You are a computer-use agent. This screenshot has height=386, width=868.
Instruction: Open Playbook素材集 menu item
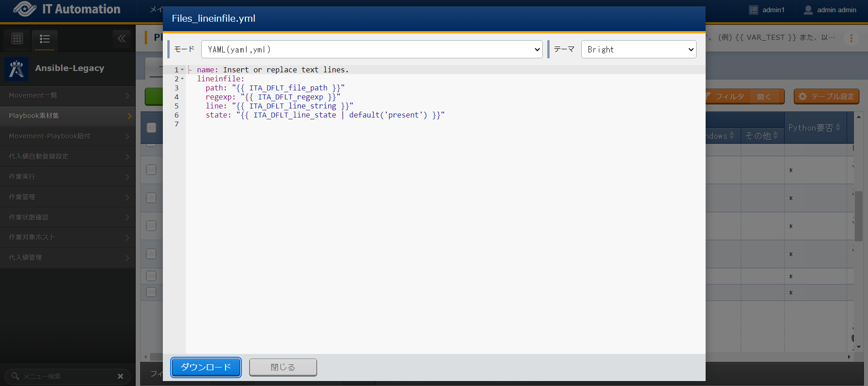[68, 116]
